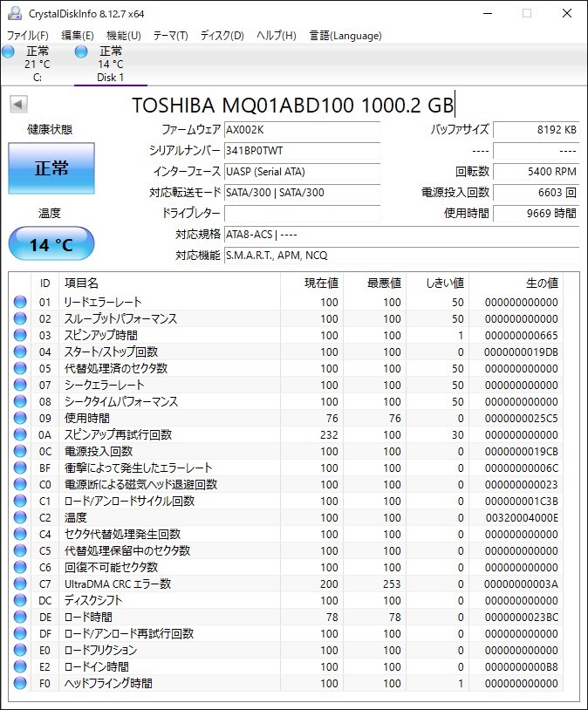Click the serial number field 341BP0TWT
588x710 pixels.
302,151
